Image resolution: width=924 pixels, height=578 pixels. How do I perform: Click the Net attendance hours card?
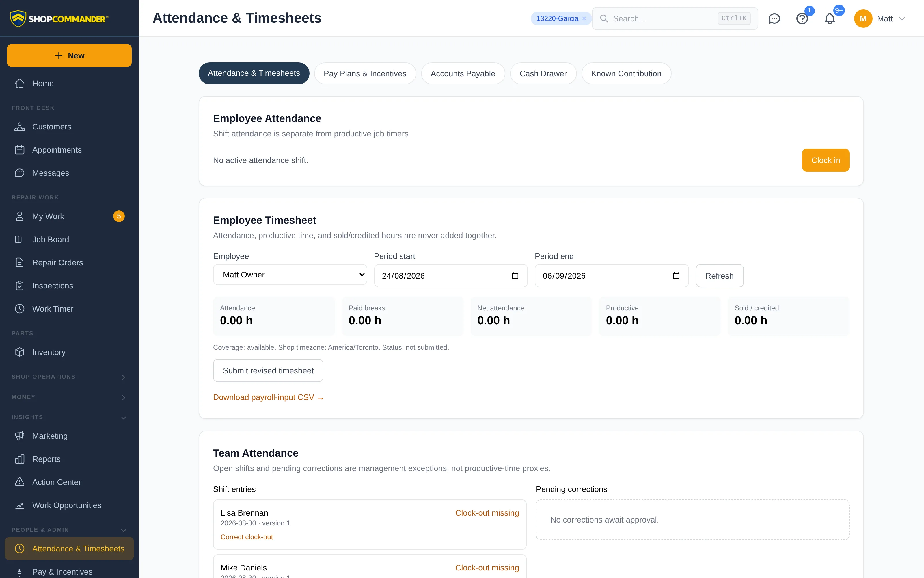(531, 316)
